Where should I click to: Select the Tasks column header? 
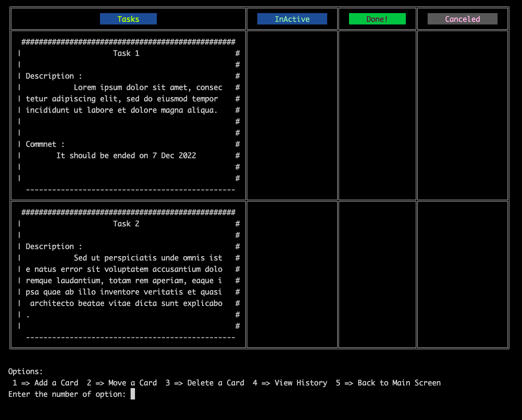point(128,19)
